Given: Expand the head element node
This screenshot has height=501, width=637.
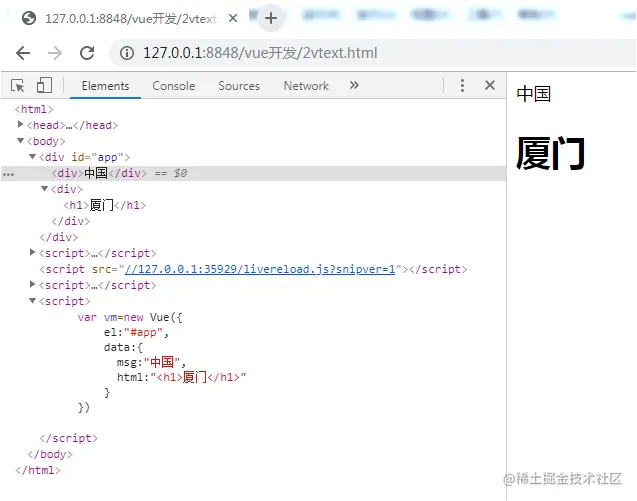Looking at the screenshot, I should [x=20, y=124].
